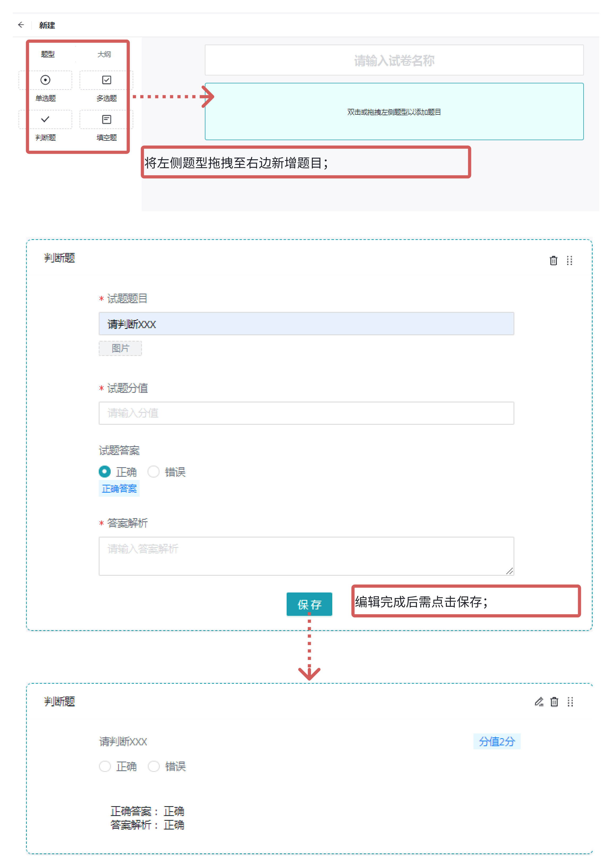Select the 多选题 checkbox icon
Viewport: 612px width, 868px height.
[107, 80]
